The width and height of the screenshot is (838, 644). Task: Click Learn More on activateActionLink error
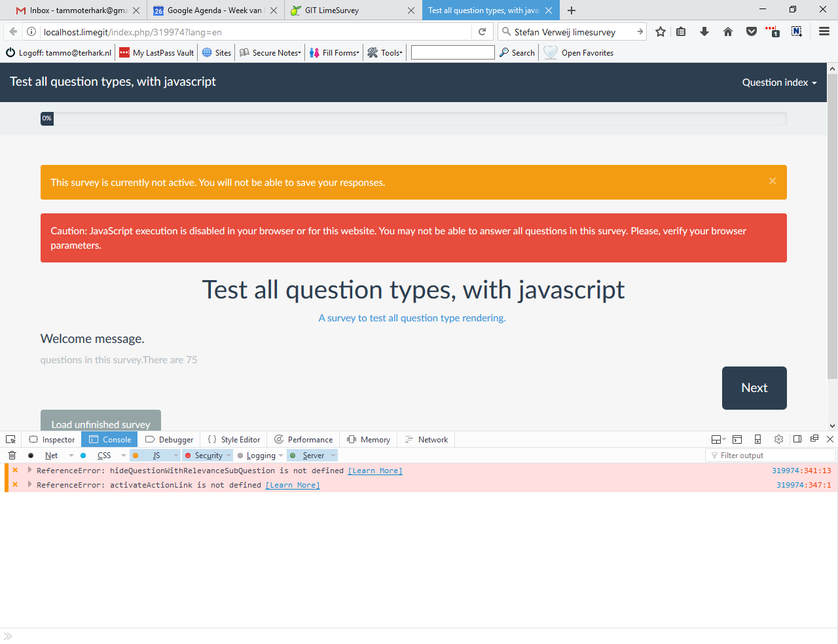[x=293, y=485]
